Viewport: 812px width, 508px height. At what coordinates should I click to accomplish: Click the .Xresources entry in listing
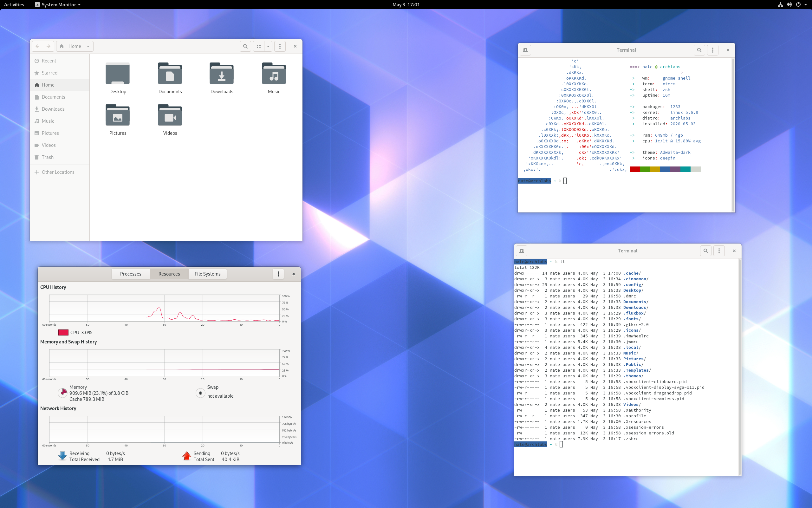pyautogui.click(x=637, y=422)
